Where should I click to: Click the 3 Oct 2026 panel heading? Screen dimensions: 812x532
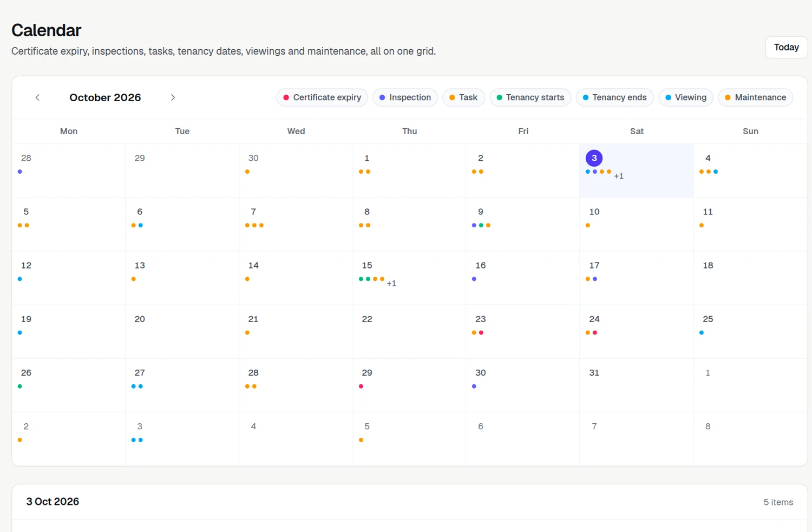pyautogui.click(x=53, y=502)
